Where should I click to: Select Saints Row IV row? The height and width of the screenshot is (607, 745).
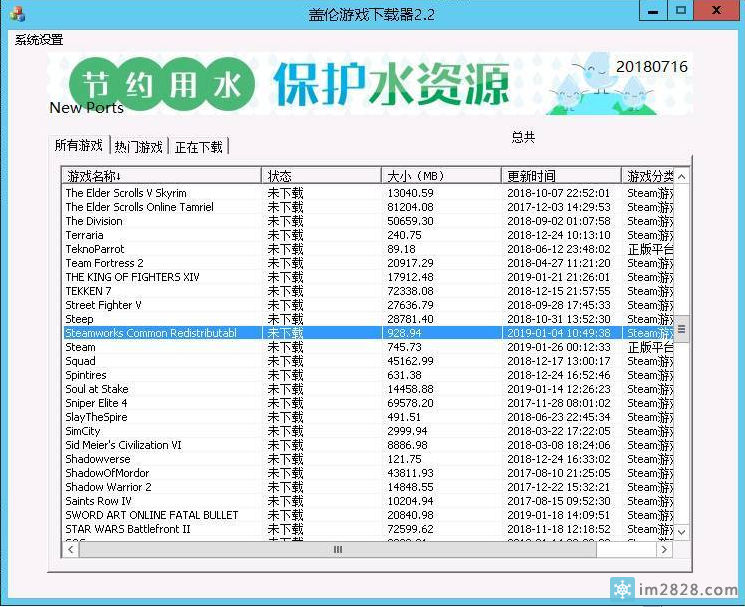[369, 501]
